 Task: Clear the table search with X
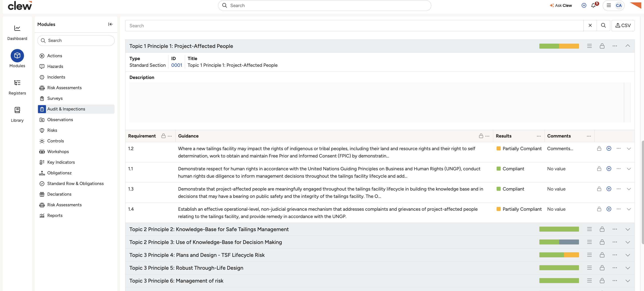point(590,26)
